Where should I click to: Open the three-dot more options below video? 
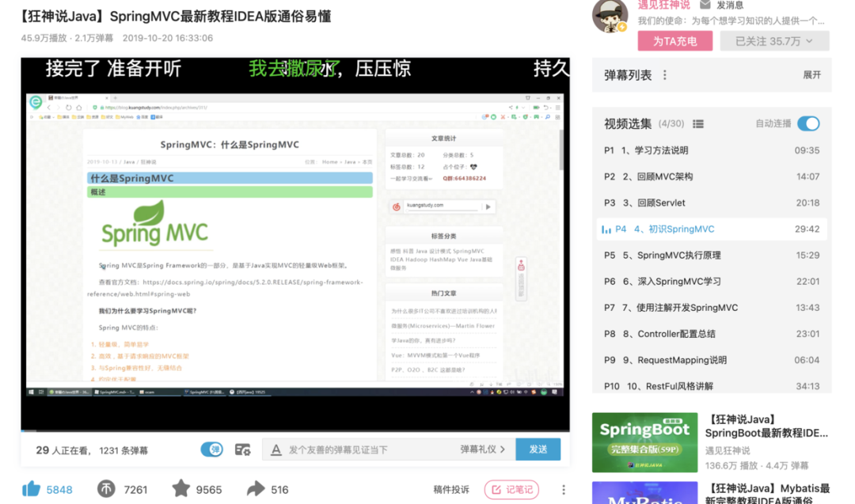coord(564,489)
